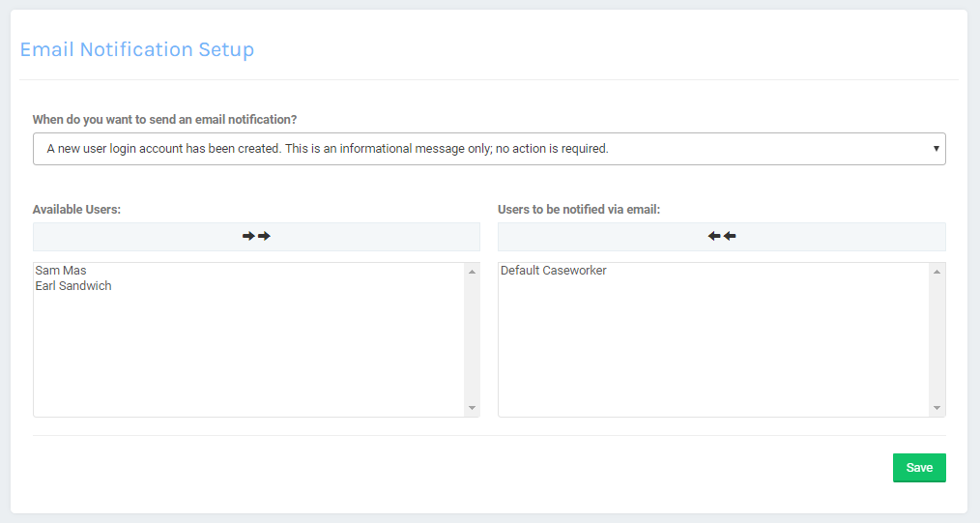The width and height of the screenshot is (980, 523).
Task: Click the Email Notification Setup heading
Action: 137,49
